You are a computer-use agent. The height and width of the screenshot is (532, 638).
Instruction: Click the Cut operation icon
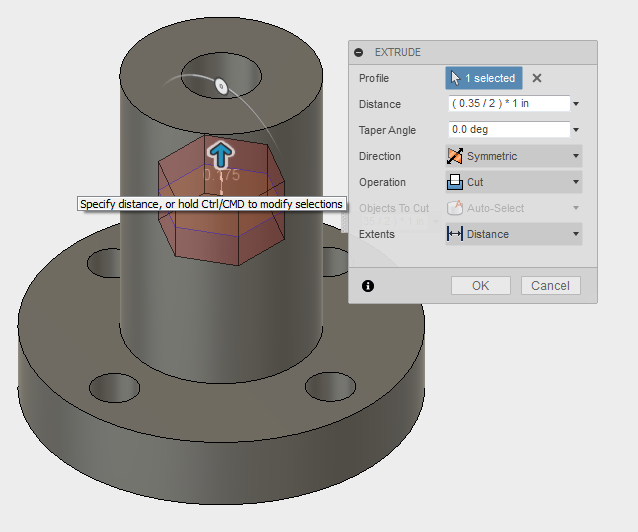455,182
